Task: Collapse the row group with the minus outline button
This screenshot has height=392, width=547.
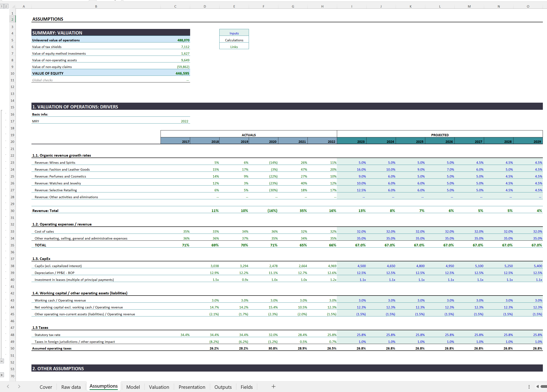Action: [2, 361]
